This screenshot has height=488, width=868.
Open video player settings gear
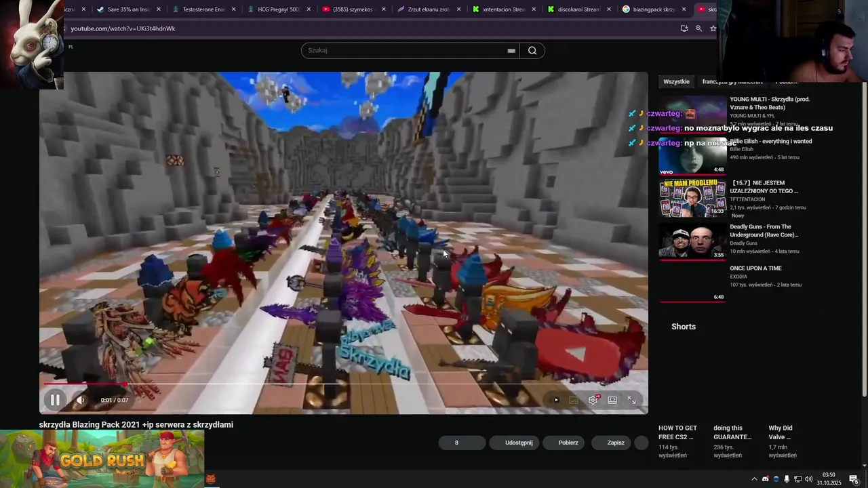tap(593, 400)
